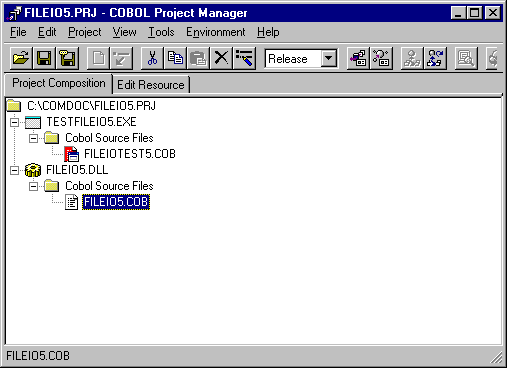Viewport: 507px width, 368px height.
Task: Click the greyed person hierarchy toolbar icon
Action: click(x=412, y=58)
